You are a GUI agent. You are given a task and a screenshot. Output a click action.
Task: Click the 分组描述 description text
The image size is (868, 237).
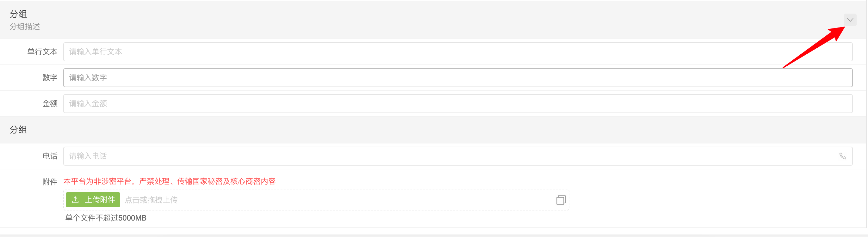(25, 26)
